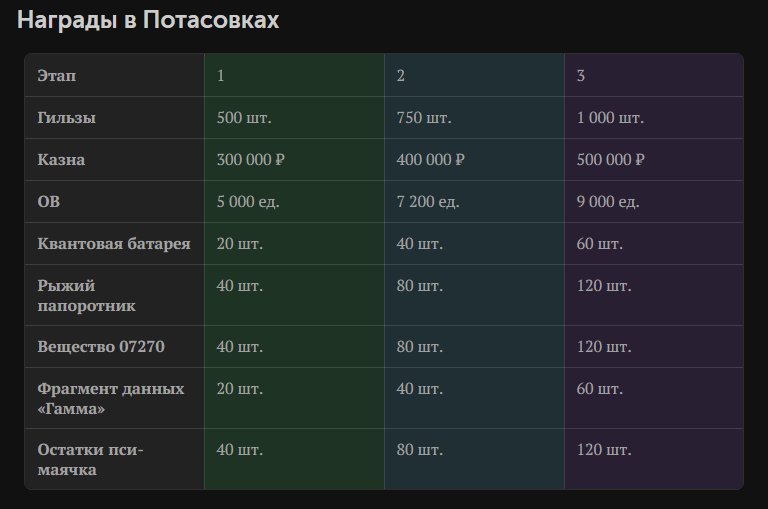
Task: Click the "9 000 ед." cell
Action: pyautogui.click(x=607, y=202)
